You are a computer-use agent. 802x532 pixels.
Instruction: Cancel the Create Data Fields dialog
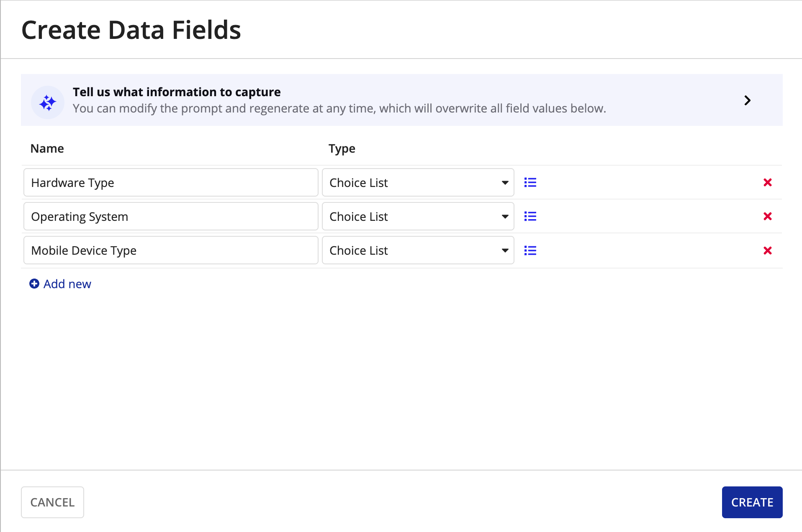point(52,502)
